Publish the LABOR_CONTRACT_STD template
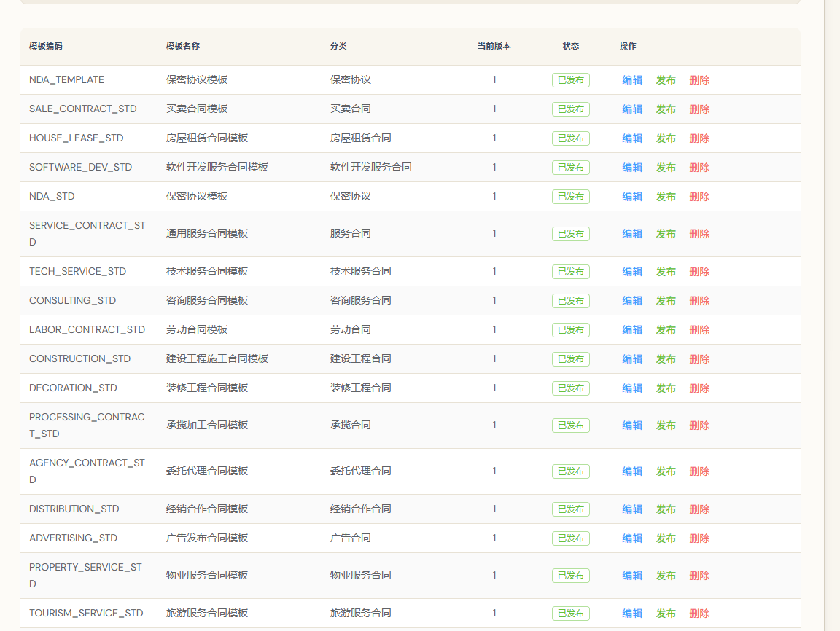This screenshot has height=631, width=840. point(666,330)
